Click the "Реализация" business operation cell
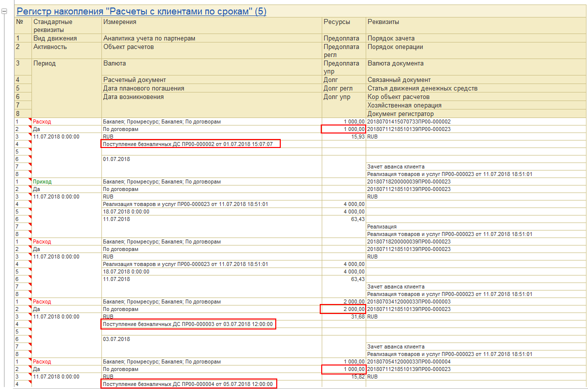The image size is (588, 389). (382, 226)
